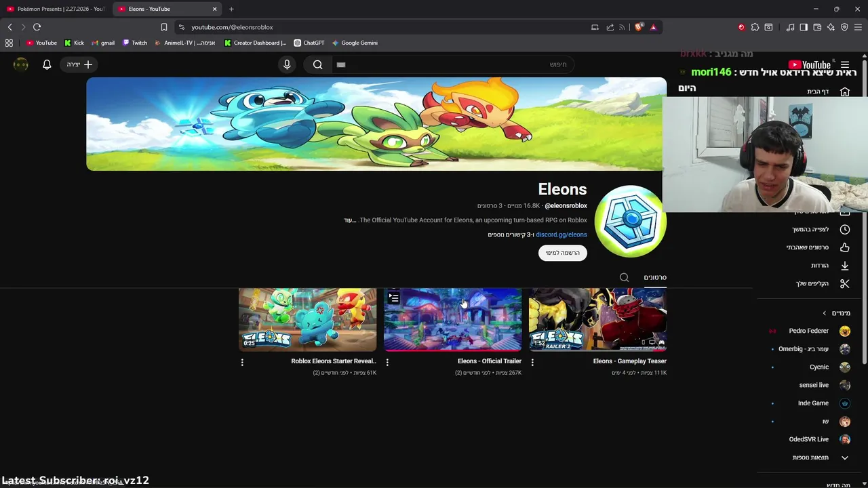The image size is (868, 488).
Task: Click the cast/install screen icon in address bar
Action: pyautogui.click(x=595, y=27)
